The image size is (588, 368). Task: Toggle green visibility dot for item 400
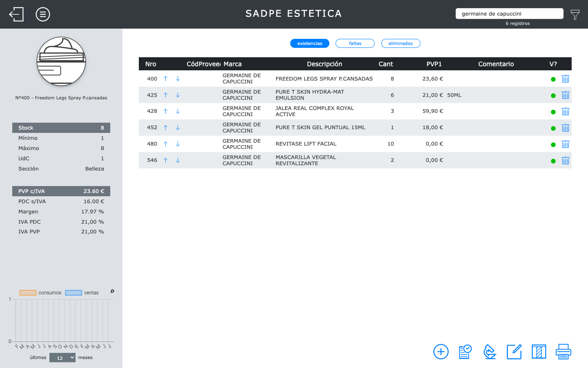click(553, 79)
